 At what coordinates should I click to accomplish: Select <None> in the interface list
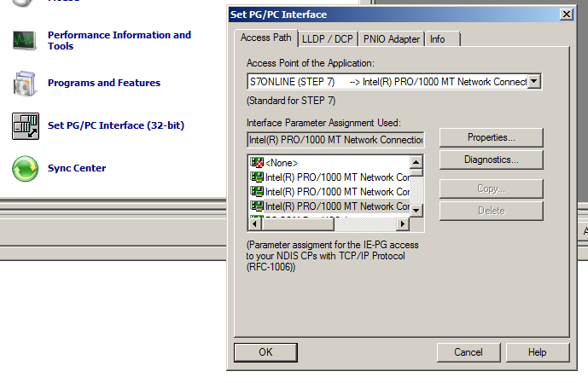pos(282,163)
